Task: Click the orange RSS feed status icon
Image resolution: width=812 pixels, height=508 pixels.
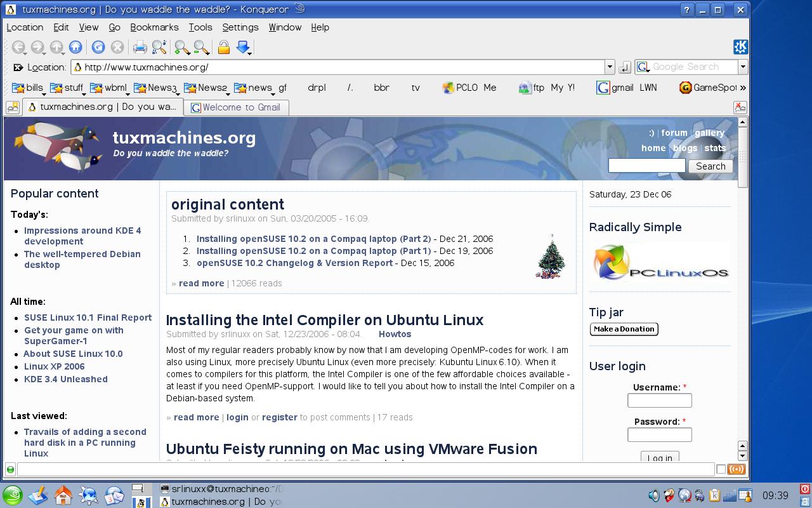Action: click(x=737, y=469)
